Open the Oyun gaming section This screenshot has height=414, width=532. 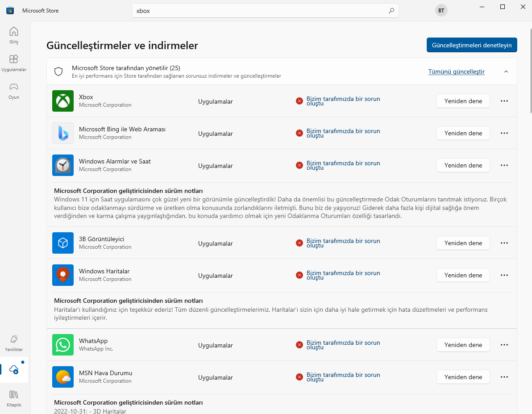[13, 91]
